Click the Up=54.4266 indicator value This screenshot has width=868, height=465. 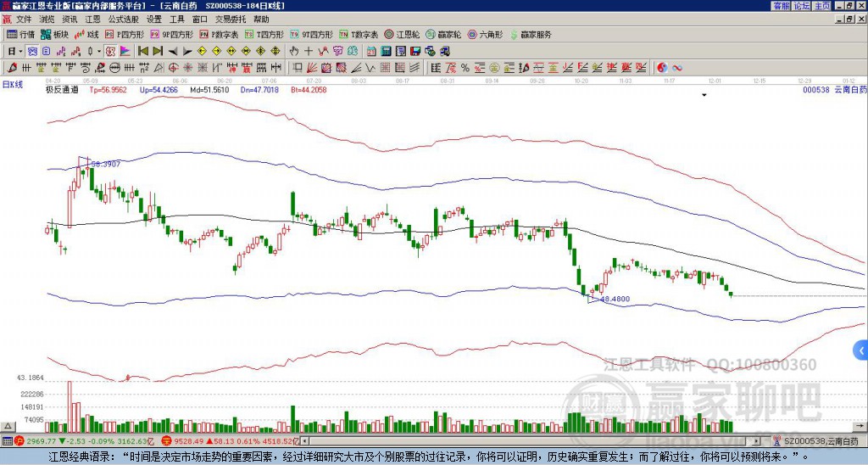click(x=159, y=89)
